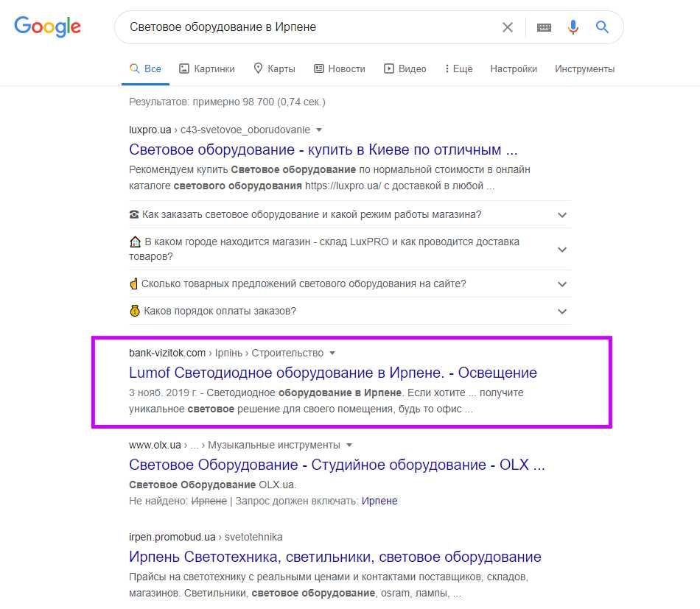Click the Google logo
Image resolution: width=700 pixels, height=609 pixels.
pyautogui.click(x=47, y=27)
